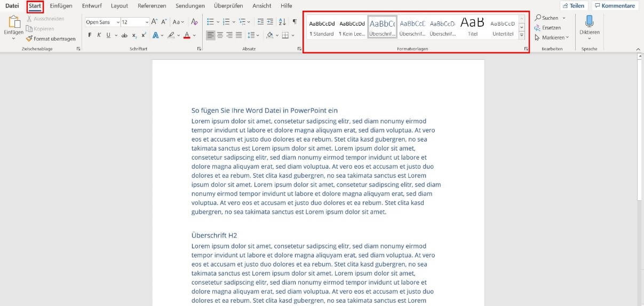Viewport: 644px width, 306px height.
Task: Switch to the Layout tab
Action: point(120,6)
